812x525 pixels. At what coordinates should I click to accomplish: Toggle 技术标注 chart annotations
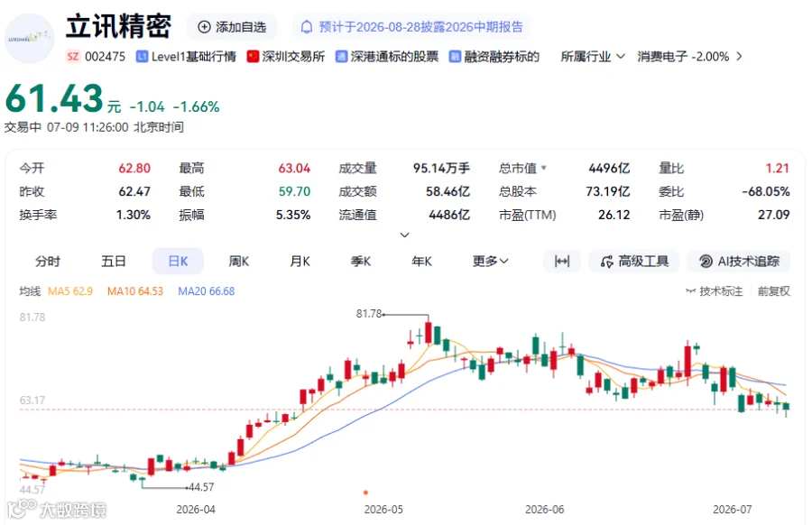click(x=715, y=291)
